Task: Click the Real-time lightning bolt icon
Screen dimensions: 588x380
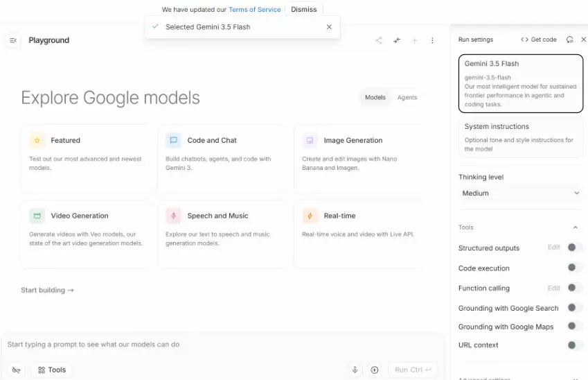Action: point(310,216)
